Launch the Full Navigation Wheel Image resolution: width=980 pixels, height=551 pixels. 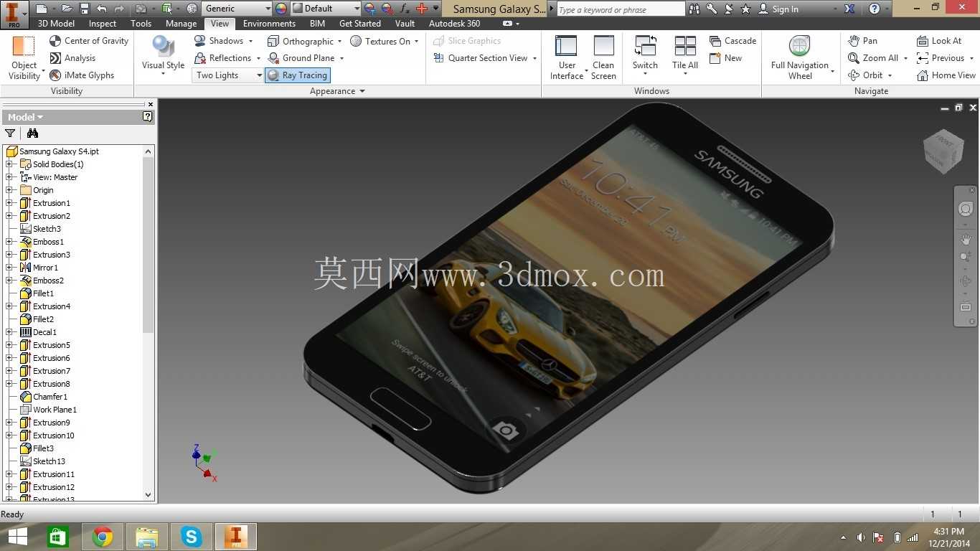pos(800,57)
